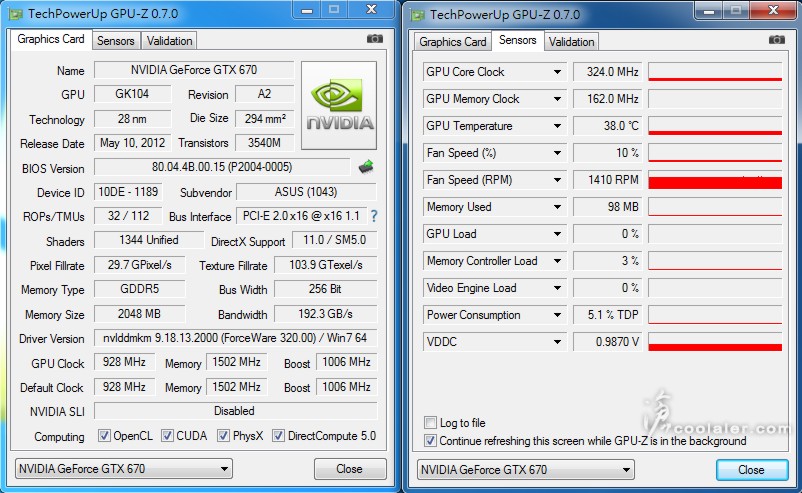
Task: Toggle the PhysX checkbox
Action: (223, 436)
